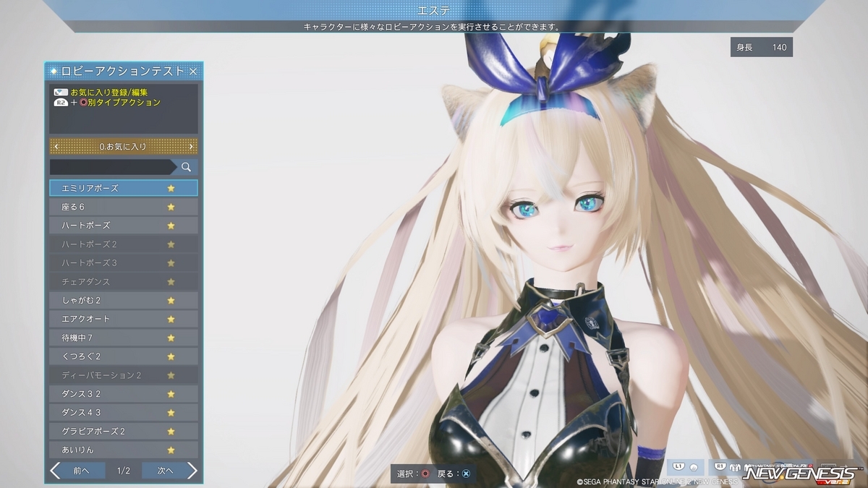The image size is (868, 488).
Task: Toggle favorite star on エアクオート
Action: pyautogui.click(x=171, y=320)
